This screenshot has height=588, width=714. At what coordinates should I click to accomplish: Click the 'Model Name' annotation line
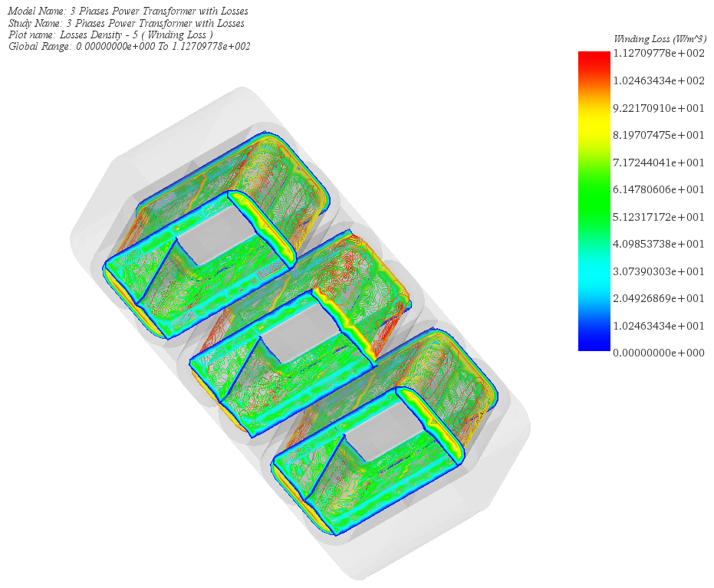(127, 11)
